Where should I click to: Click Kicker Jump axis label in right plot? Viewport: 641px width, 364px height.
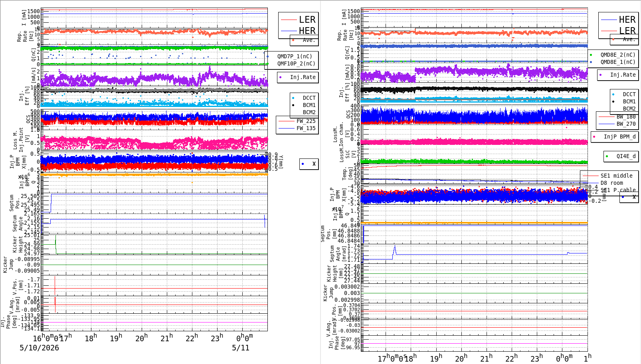[328, 293]
